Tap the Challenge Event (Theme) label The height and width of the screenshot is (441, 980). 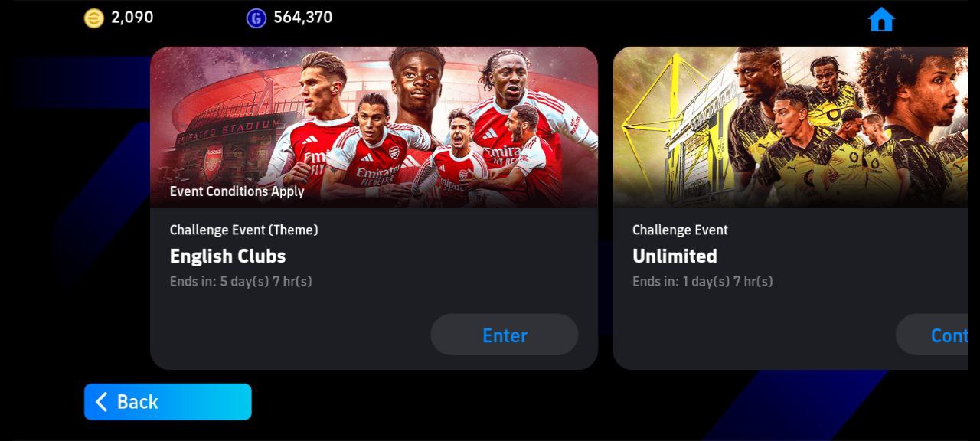point(243,230)
